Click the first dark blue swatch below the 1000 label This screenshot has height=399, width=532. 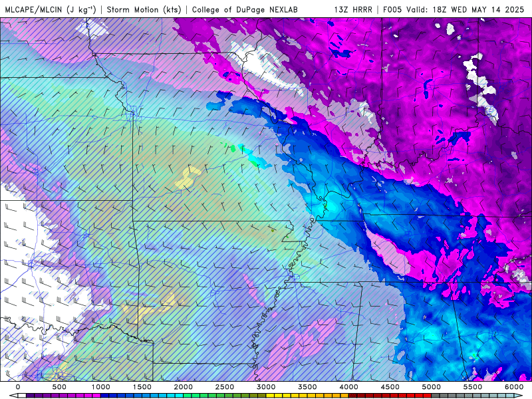pos(105,396)
